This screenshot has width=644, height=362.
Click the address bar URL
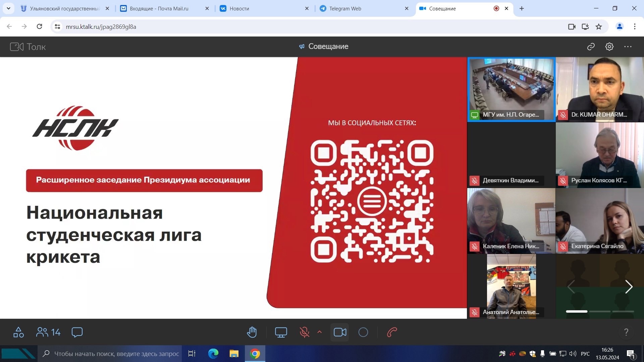(x=101, y=27)
